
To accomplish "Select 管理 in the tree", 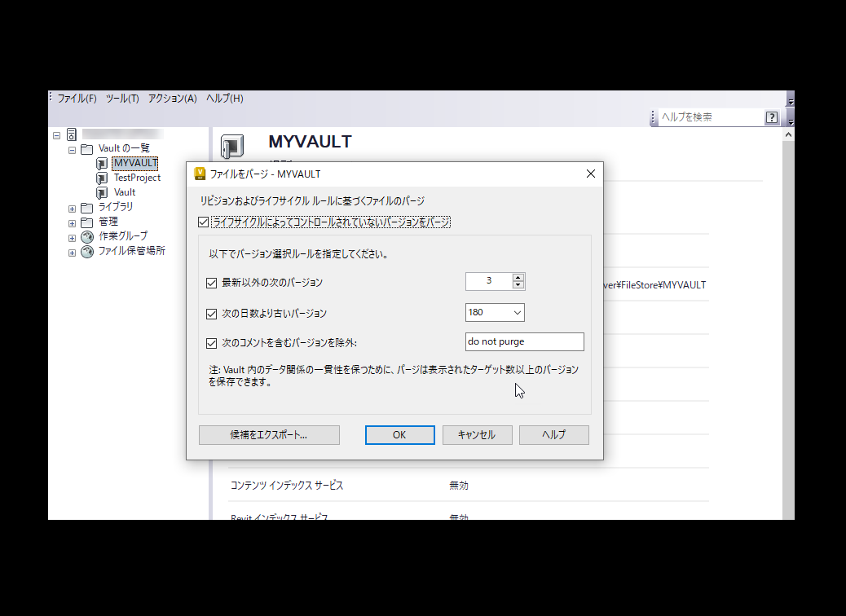I will 108,221.
